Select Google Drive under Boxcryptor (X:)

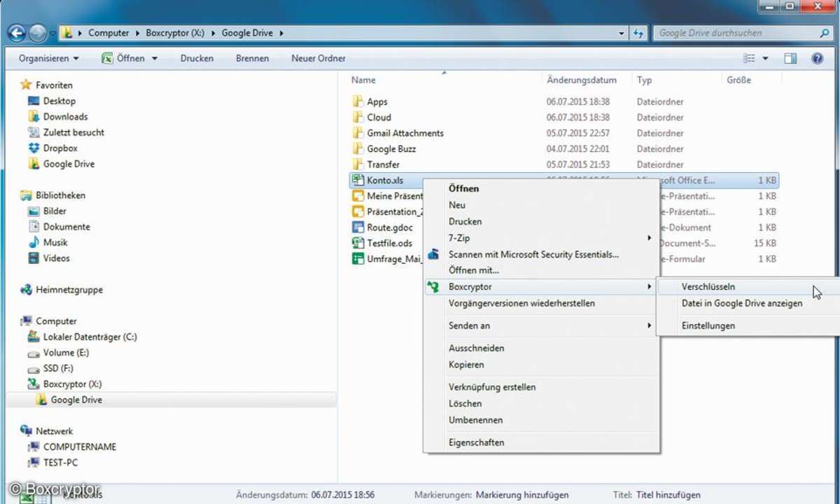click(76, 400)
